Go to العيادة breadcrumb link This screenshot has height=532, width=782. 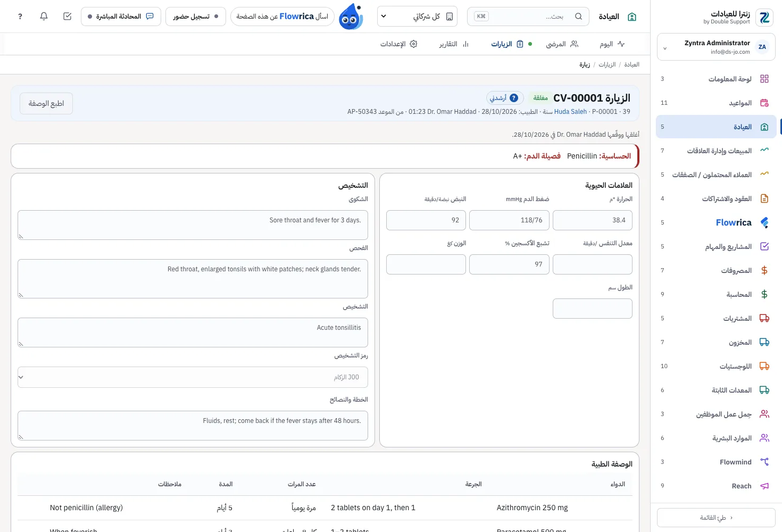[x=631, y=64]
